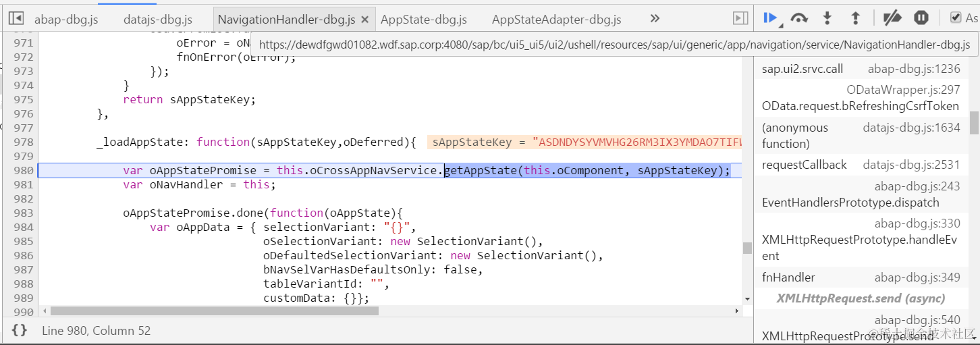Open abap-dbg.js:1236 source link

914,69
